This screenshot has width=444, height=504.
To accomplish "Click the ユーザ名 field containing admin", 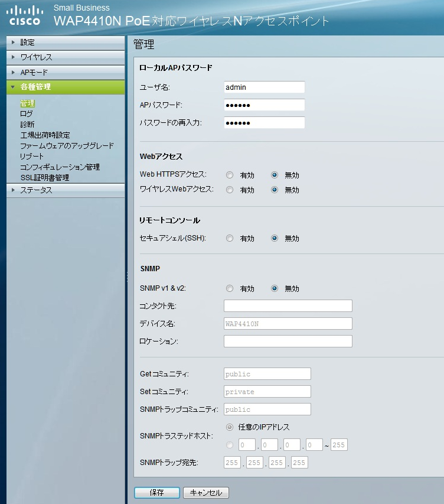I will (x=264, y=87).
